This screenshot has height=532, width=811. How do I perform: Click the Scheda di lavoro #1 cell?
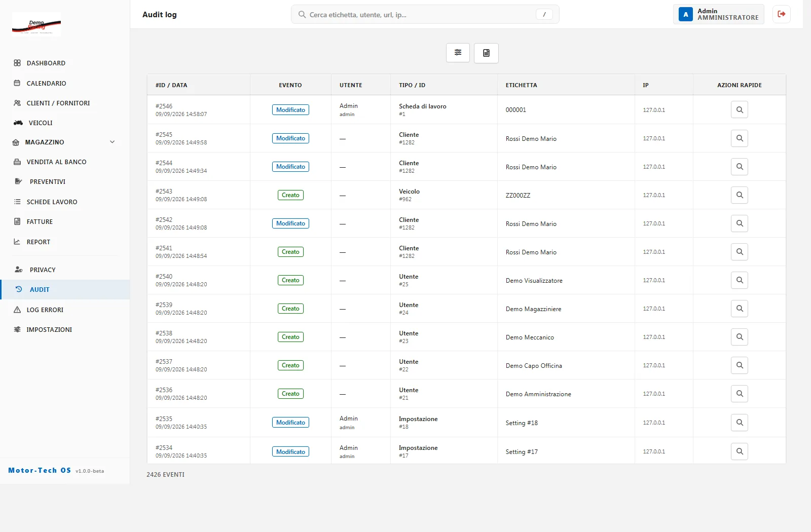[444, 110]
